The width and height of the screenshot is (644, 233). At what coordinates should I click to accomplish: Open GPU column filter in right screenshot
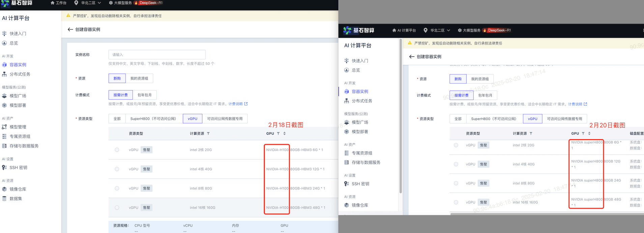pyautogui.click(x=583, y=134)
